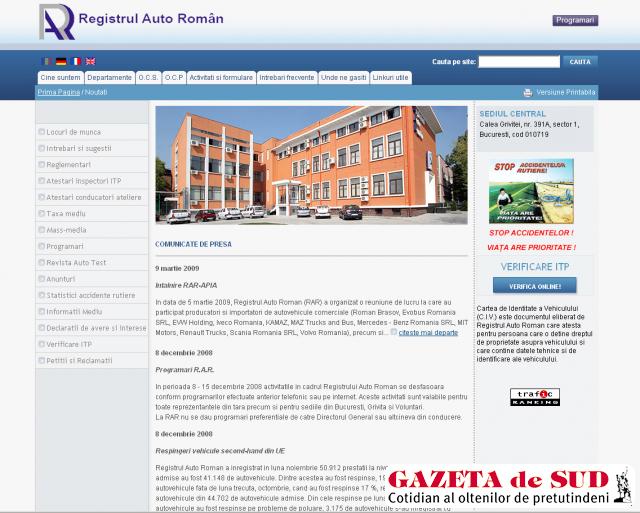
Task: Click the VERIFICA ONLINE! button
Action: point(535,286)
